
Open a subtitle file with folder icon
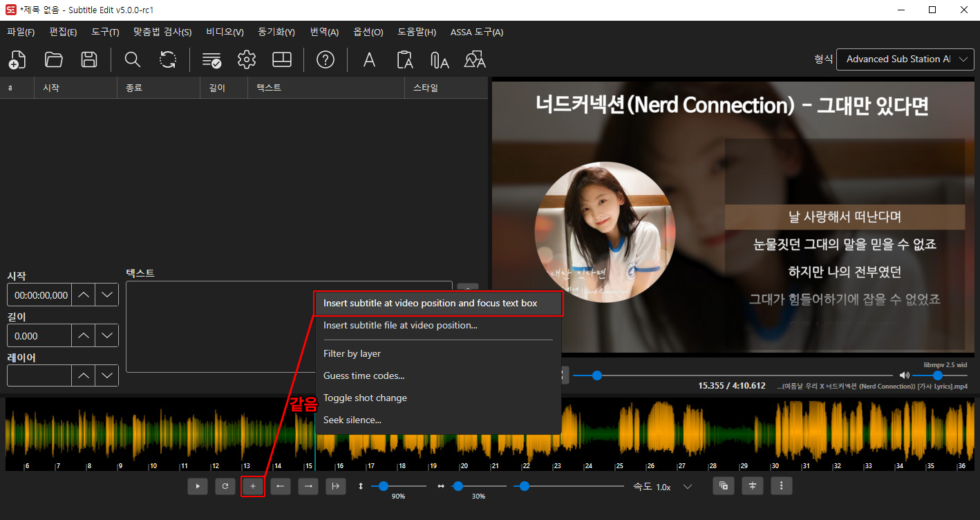53,59
